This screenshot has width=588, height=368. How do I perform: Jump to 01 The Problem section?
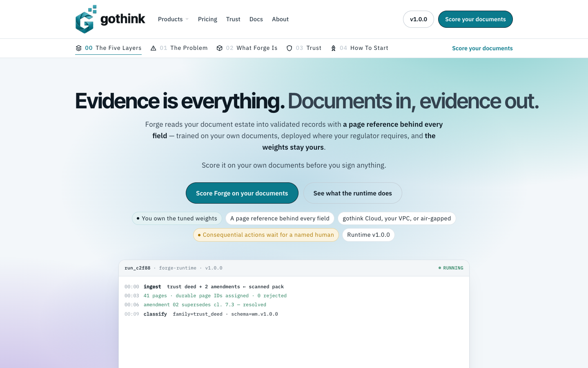pos(179,48)
